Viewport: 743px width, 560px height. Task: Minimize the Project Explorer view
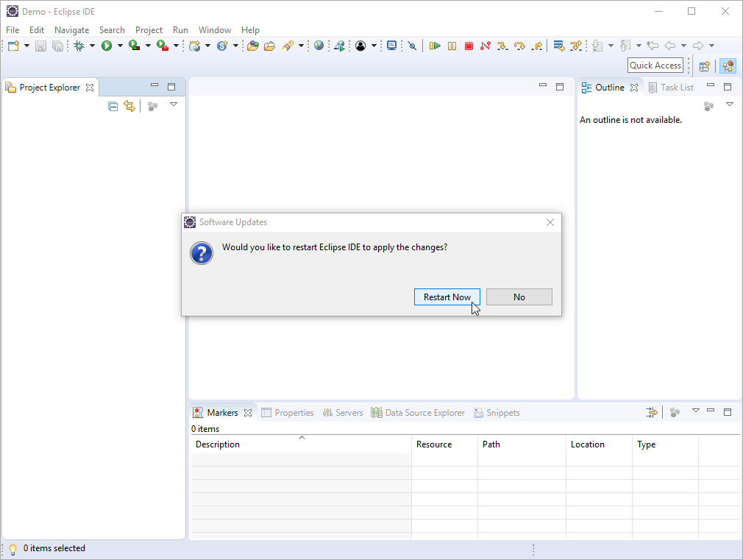[x=154, y=86]
